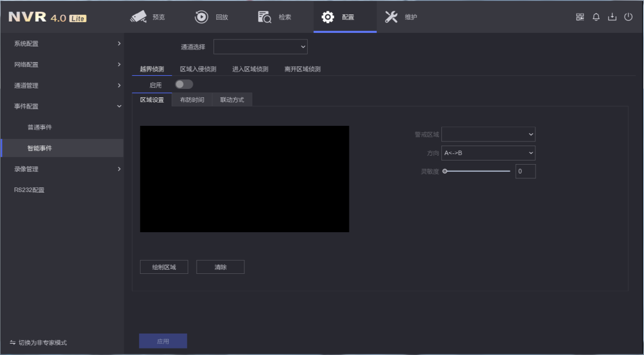
Task: Click the power/logout icon at top right
Action: pos(628,17)
